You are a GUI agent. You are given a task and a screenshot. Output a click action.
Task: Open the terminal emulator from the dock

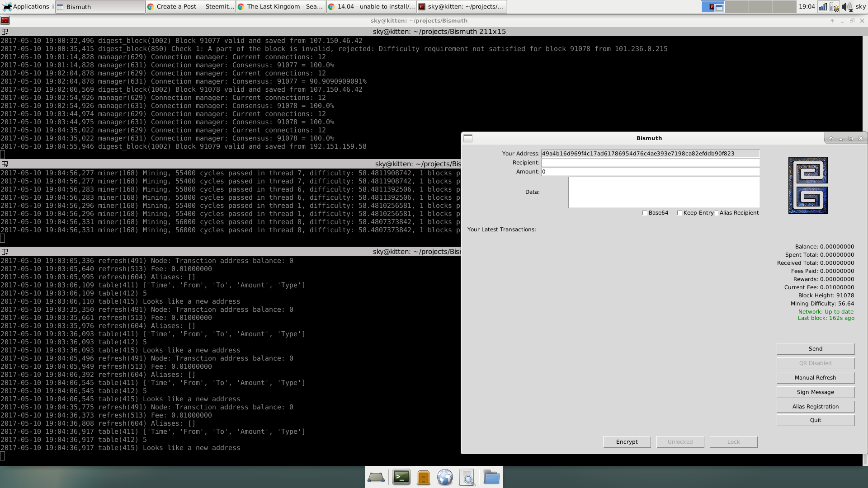401,477
